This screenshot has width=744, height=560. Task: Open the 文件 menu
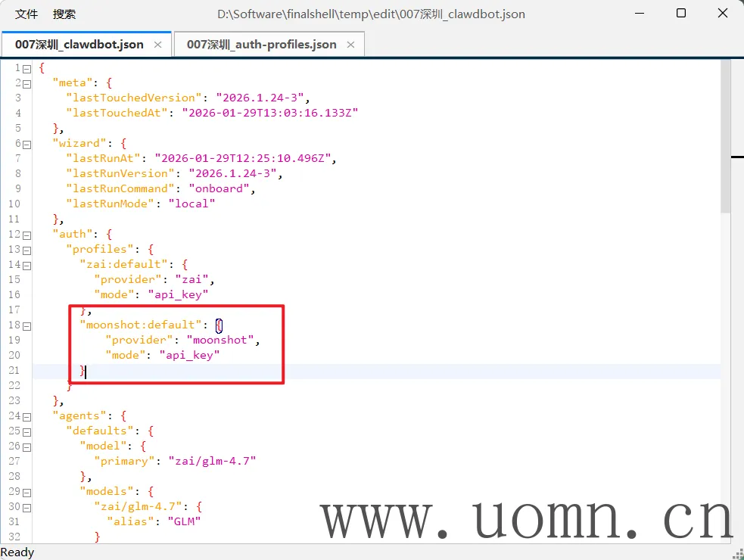click(26, 14)
